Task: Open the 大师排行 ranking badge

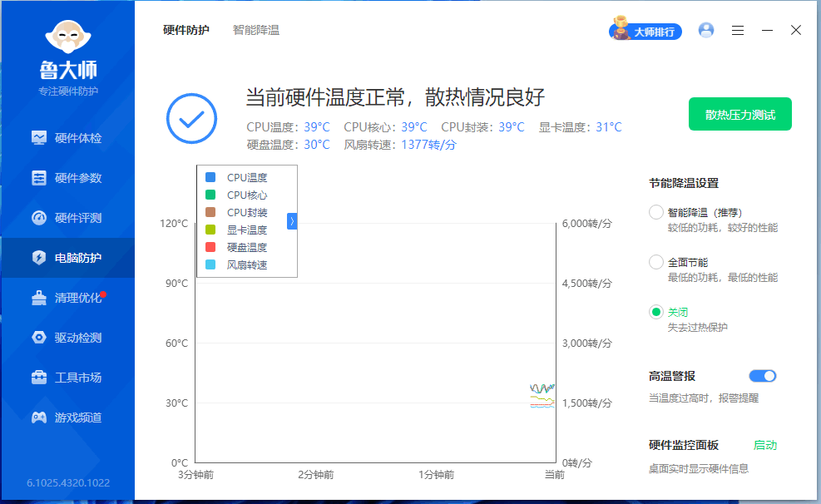Action: (x=646, y=32)
